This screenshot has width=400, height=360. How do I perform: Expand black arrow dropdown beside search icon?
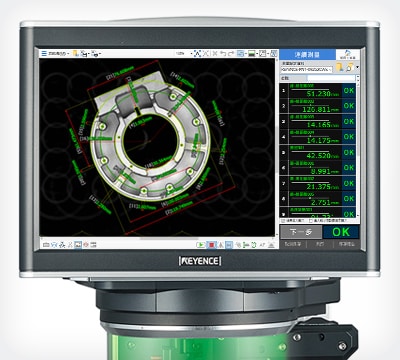(x=357, y=67)
